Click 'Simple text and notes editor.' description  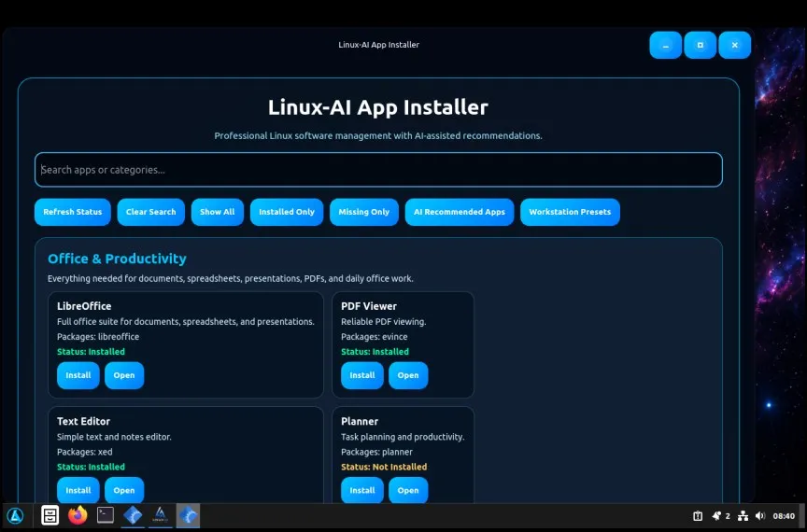click(114, 438)
